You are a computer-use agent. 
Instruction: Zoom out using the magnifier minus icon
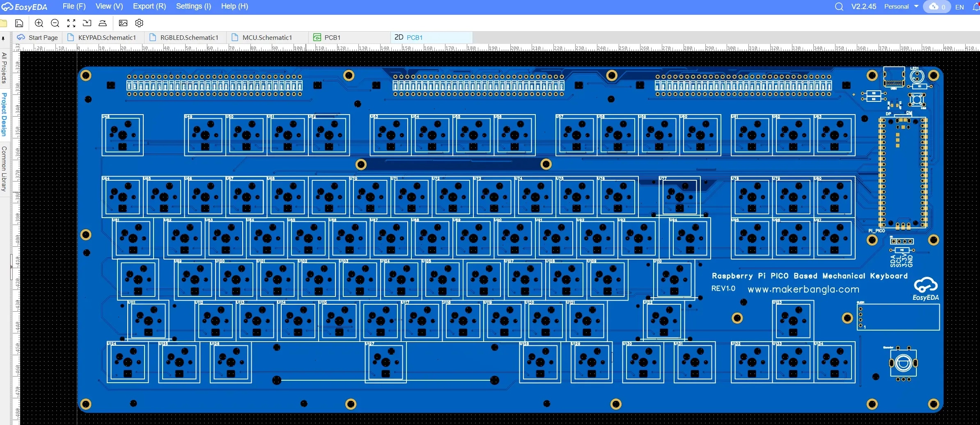tap(55, 23)
